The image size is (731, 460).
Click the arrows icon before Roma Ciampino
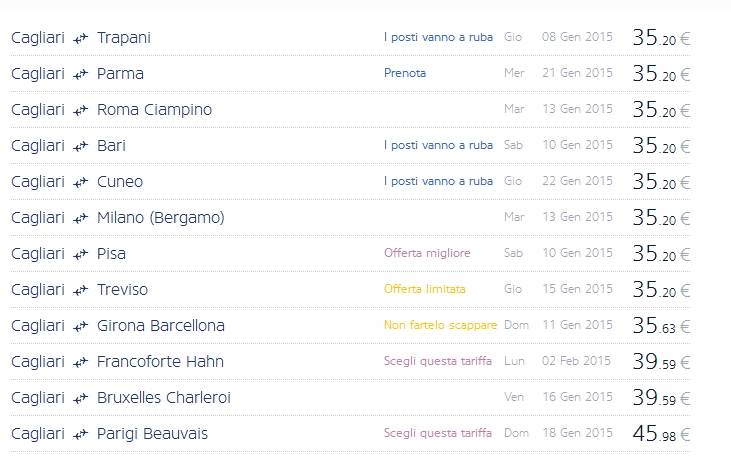click(81, 110)
